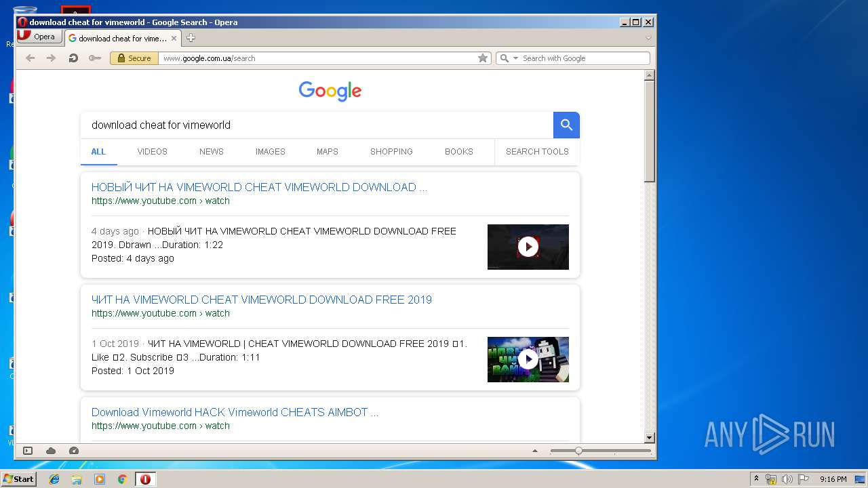Image resolution: width=868 pixels, height=488 pixels.
Task: Toggle the Opera panels icon in status bar
Action: 28,451
